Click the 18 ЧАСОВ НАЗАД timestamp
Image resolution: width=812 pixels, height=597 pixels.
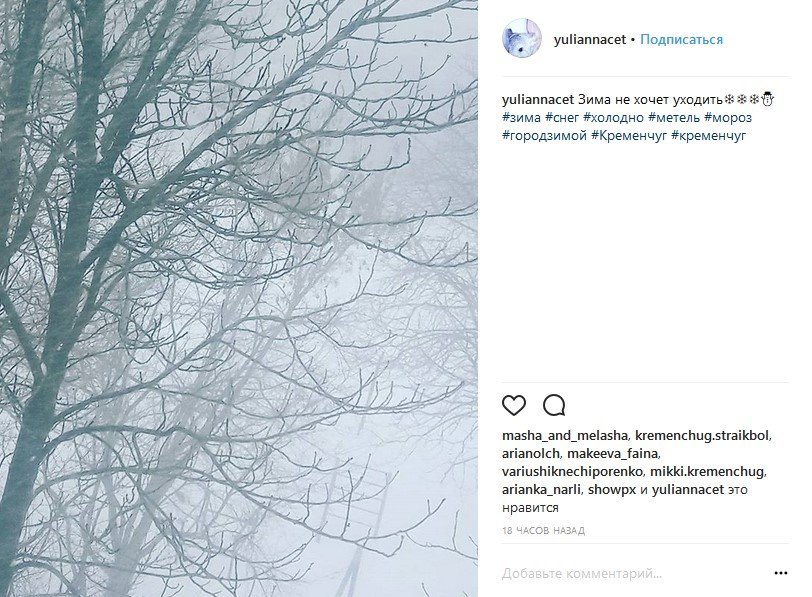[543, 531]
